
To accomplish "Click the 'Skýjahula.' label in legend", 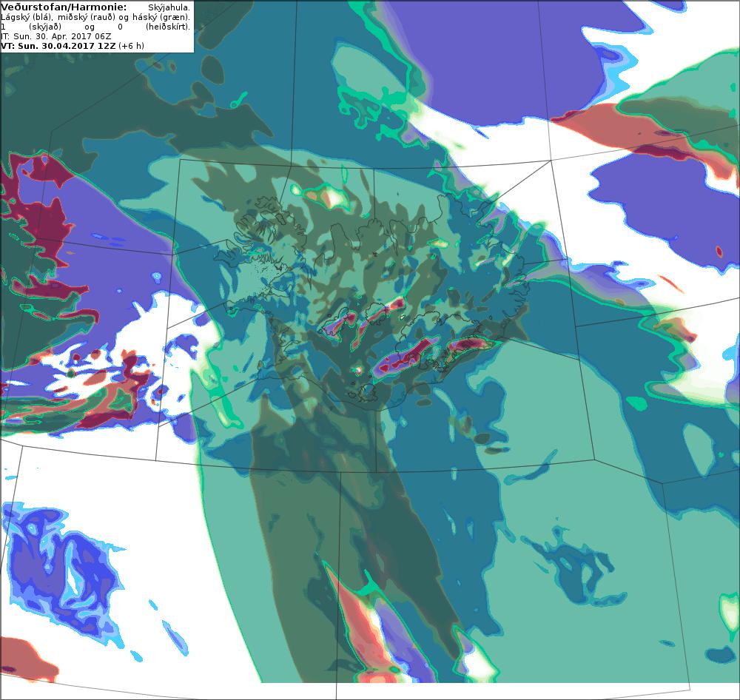I will click(169, 8).
